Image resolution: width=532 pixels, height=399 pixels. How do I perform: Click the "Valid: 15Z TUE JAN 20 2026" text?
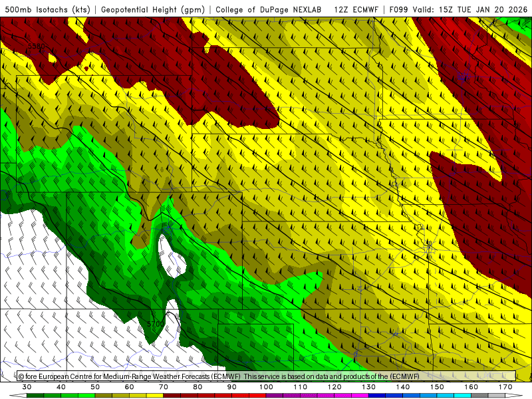470,9
